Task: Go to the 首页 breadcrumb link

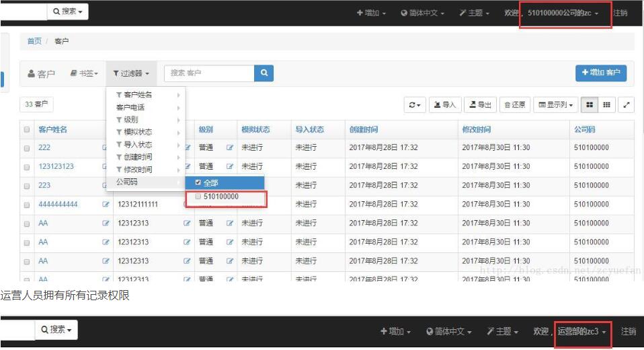Action: click(x=34, y=41)
